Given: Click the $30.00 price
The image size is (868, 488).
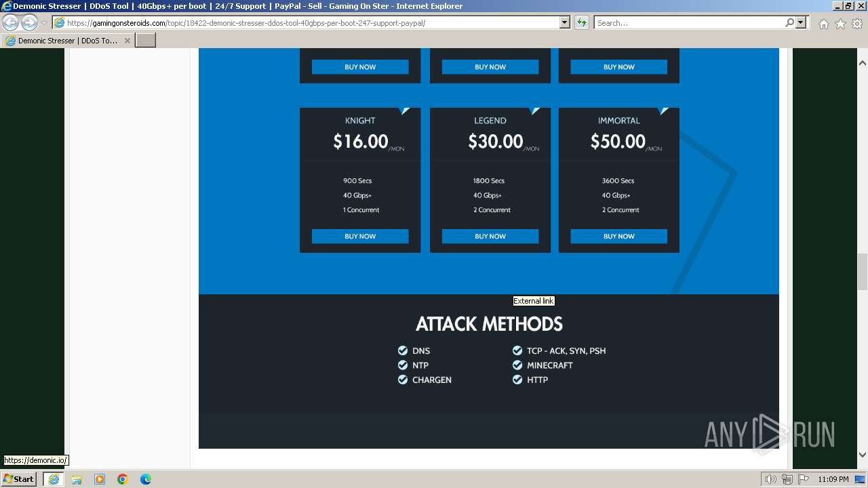Looking at the screenshot, I should click(496, 141).
